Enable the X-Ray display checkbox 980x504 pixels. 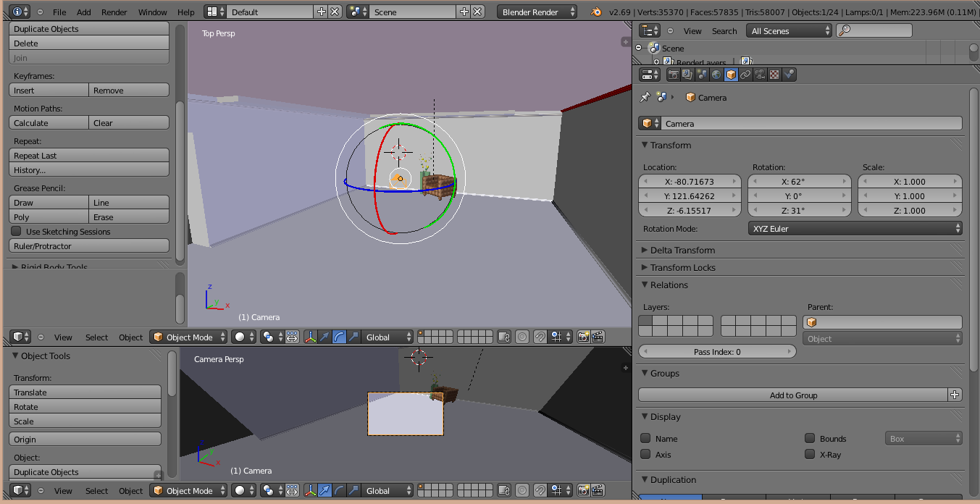coord(810,454)
